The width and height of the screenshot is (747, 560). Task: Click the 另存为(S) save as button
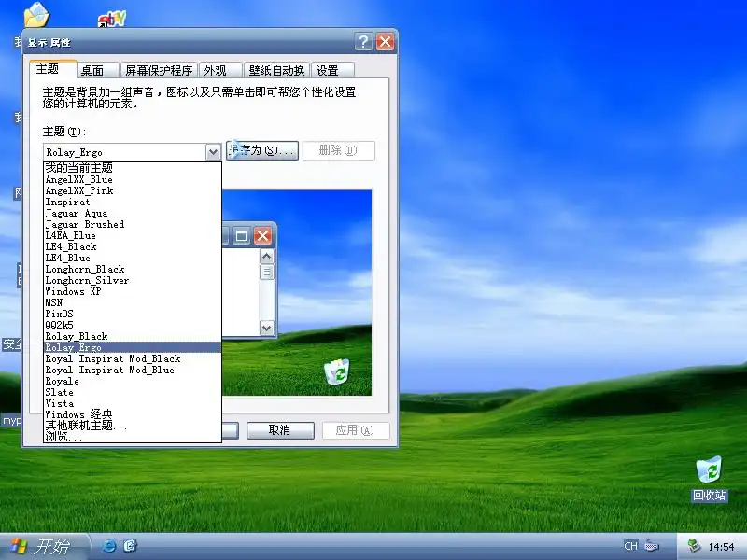(262, 150)
